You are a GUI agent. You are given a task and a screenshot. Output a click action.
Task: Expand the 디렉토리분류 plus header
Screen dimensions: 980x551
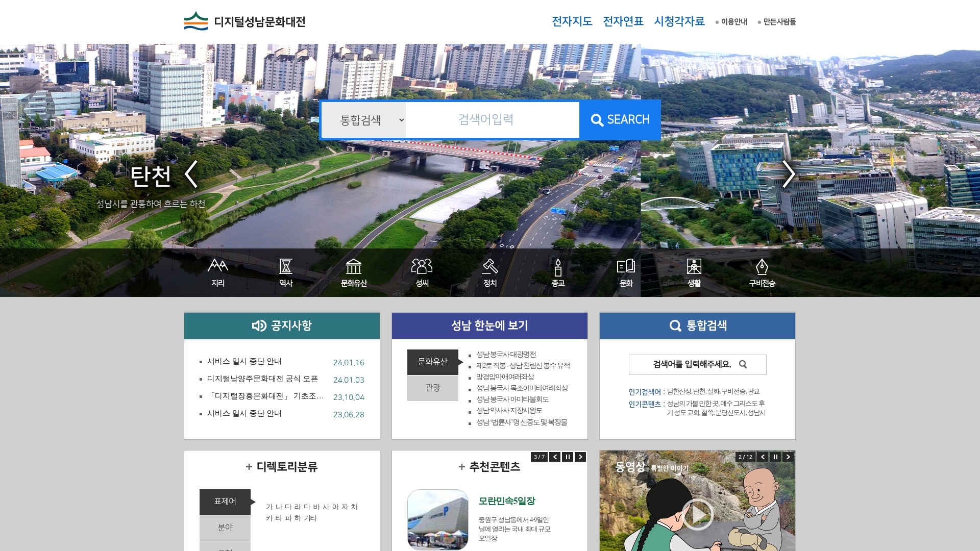(282, 467)
